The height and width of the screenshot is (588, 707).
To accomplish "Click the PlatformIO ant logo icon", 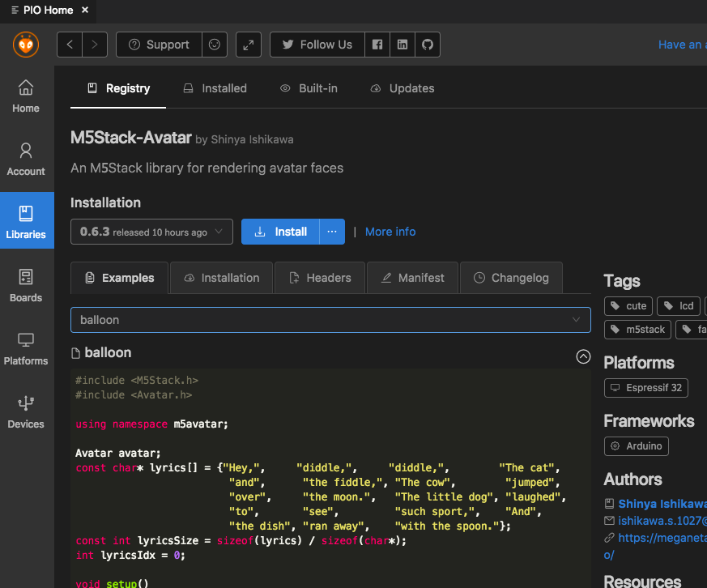I will (x=26, y=45).
